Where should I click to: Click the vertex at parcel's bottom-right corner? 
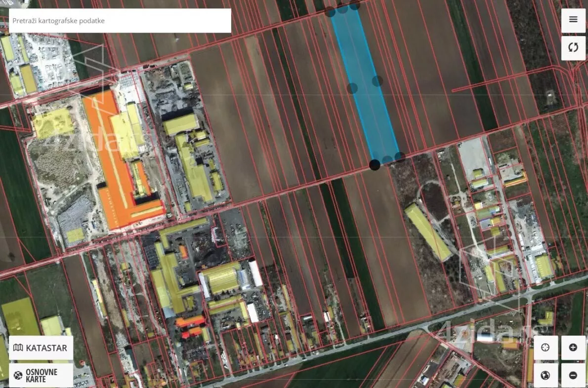(400, 157)
